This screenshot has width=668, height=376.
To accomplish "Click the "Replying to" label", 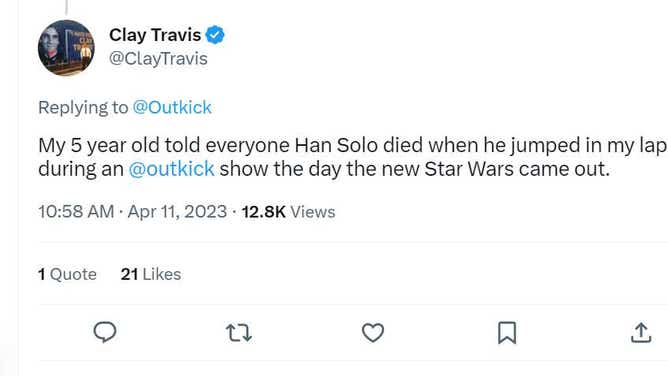I will coord(83,107).
